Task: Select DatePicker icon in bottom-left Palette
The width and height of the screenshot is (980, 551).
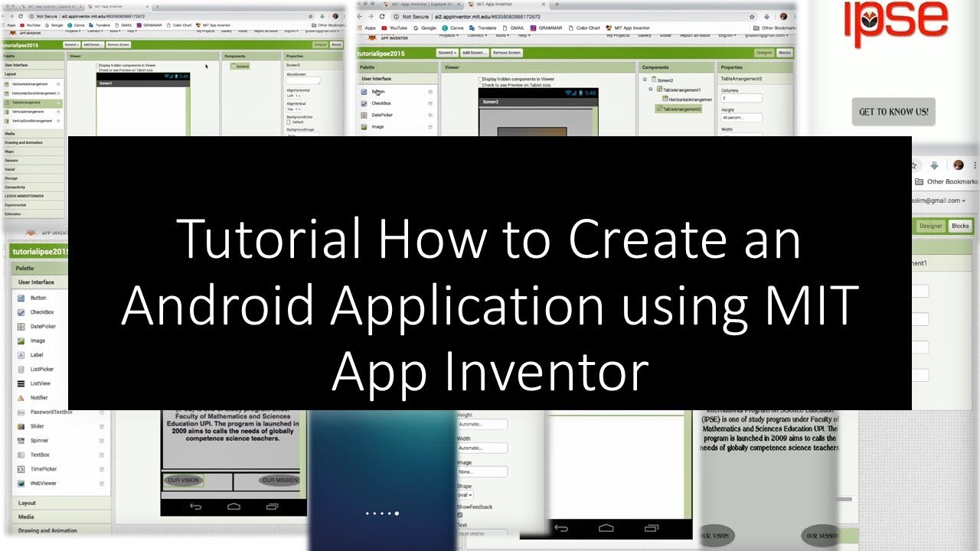Action: point(21,327)
